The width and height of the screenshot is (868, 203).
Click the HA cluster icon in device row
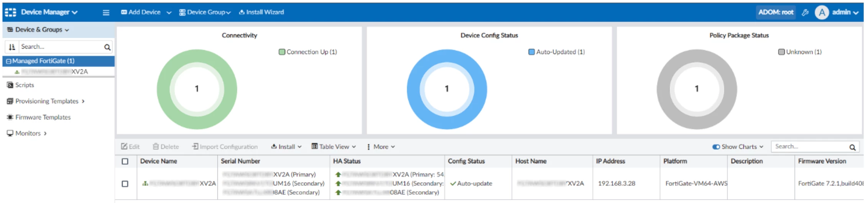click(145, 184)
